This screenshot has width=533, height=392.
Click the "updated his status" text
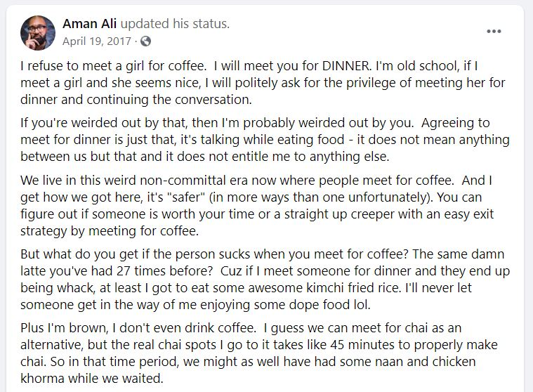175,24
